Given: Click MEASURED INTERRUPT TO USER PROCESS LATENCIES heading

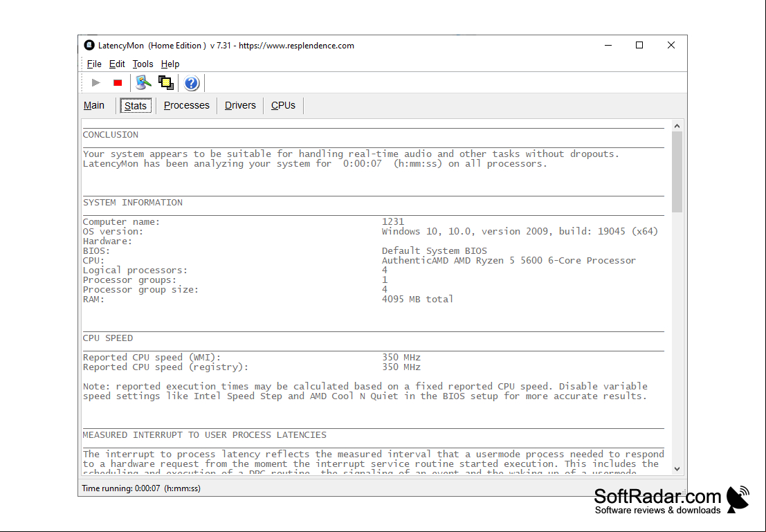Looking at the screenshot, I should click(x=205, y=434).
